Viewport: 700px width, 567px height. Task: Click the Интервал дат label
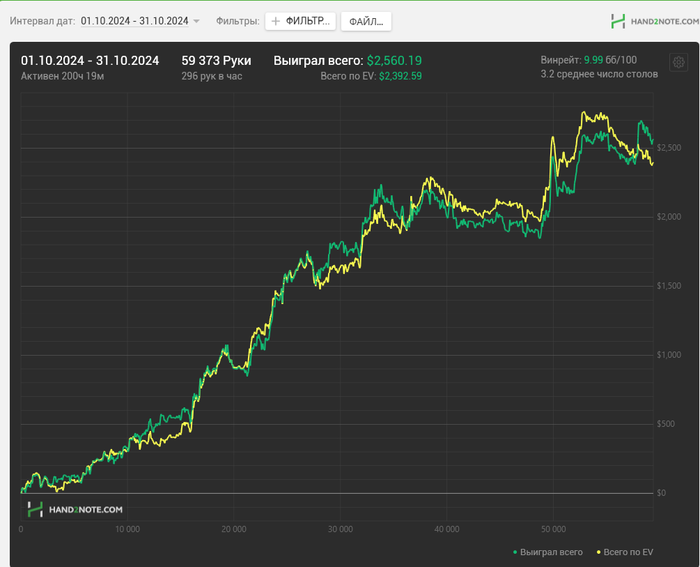click(42, 21)
